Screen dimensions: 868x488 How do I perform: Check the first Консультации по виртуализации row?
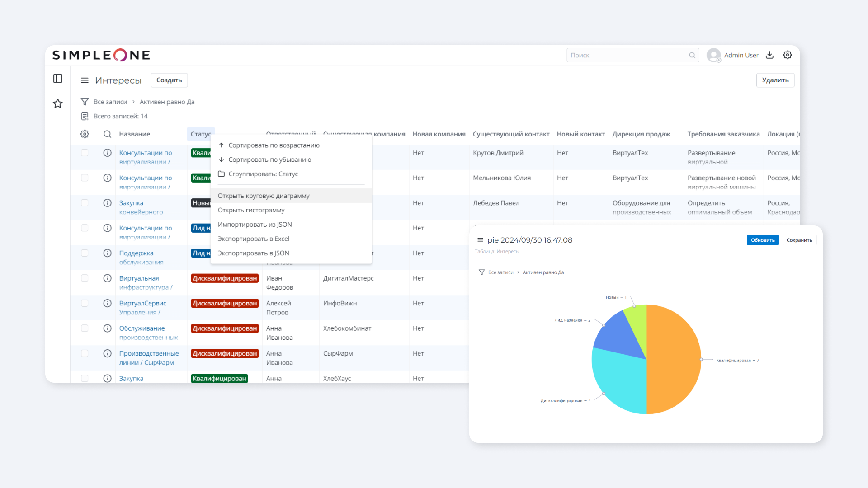pos(85,153)
